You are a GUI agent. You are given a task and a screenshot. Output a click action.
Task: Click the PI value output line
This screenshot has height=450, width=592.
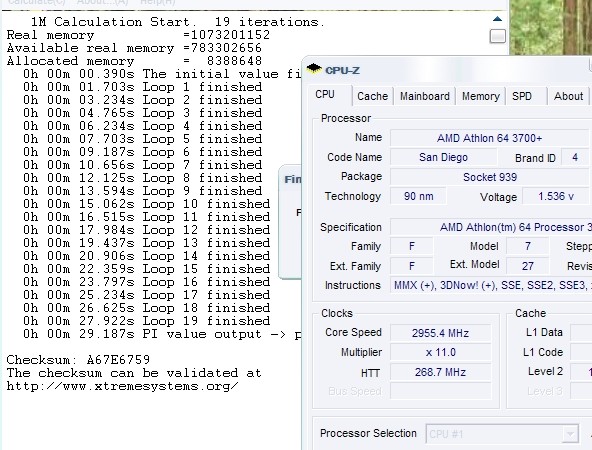(x=162, y=334)
